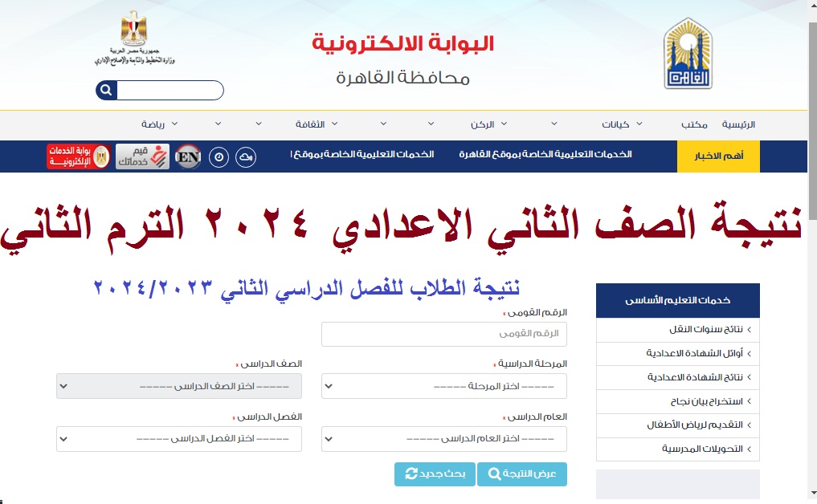Open the cloud weather icon in blue bar
The width and height of the screenshot is (817, 504).
pos(245,156)
